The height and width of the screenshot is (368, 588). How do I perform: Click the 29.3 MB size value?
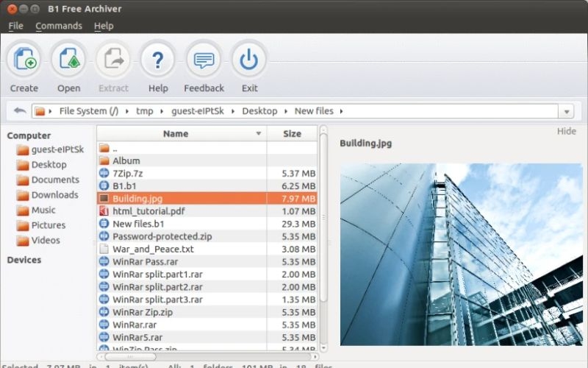[x=298, y=224]
